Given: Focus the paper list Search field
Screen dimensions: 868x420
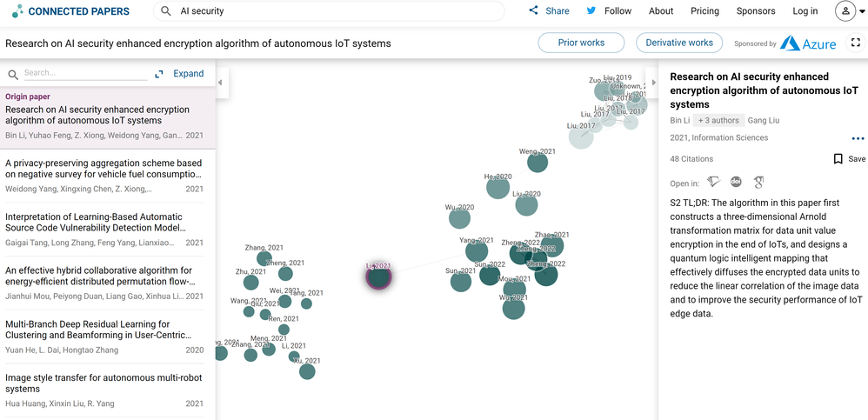Looking at the screenshot, I should point(86,73).
